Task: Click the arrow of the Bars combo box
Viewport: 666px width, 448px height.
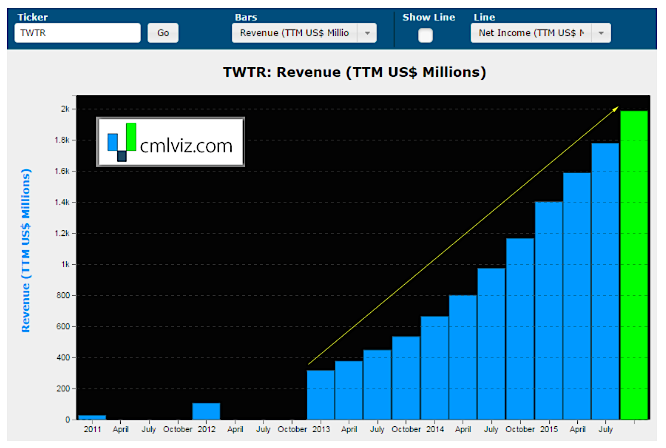Action: [367, 33]
